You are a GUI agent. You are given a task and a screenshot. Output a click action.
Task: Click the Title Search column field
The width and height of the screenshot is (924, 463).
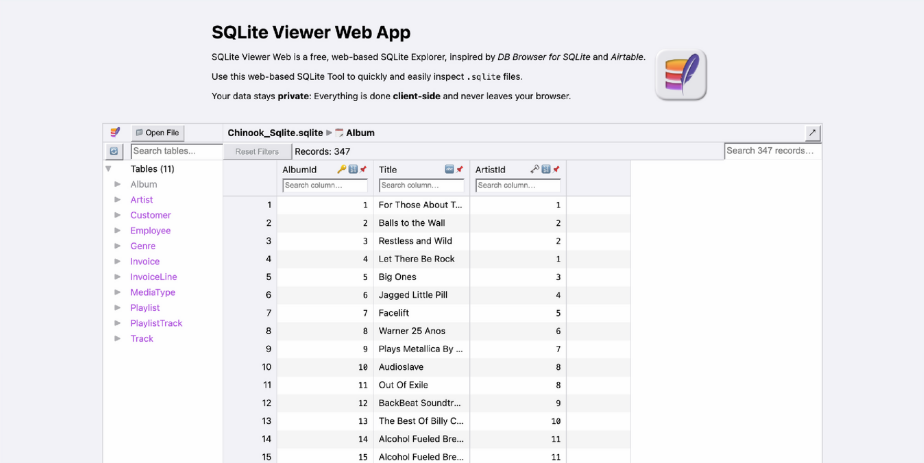(x=422, y=185)
